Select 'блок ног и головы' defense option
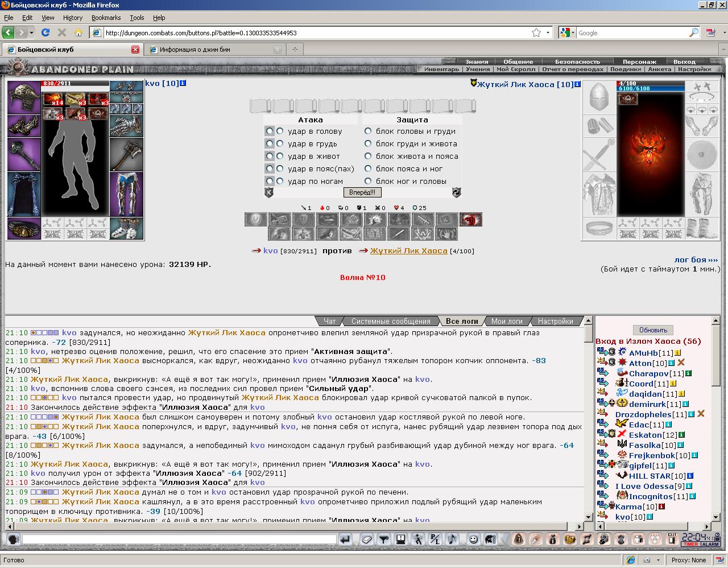The image size is (728, 568). click(368, 181)
